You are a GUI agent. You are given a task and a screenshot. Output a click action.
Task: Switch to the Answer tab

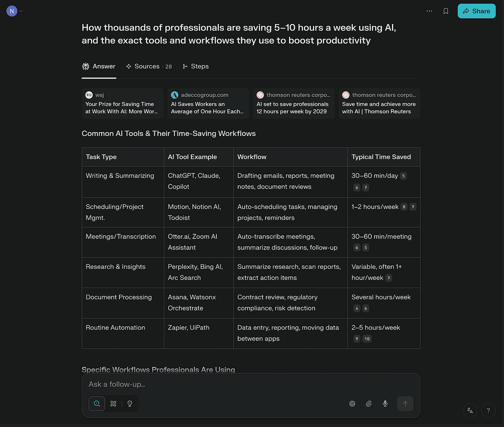[x=99, y=66]
